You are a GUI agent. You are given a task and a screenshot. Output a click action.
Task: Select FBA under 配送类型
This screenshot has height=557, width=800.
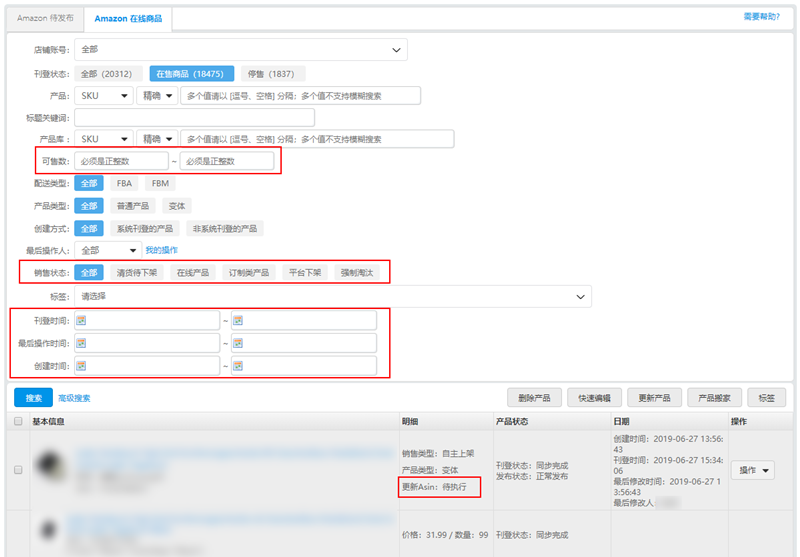pos(124,184)
